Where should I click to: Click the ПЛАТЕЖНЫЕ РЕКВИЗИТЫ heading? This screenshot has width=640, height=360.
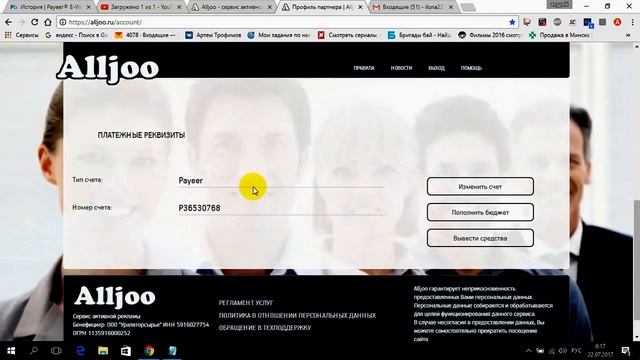pos(141,135)
